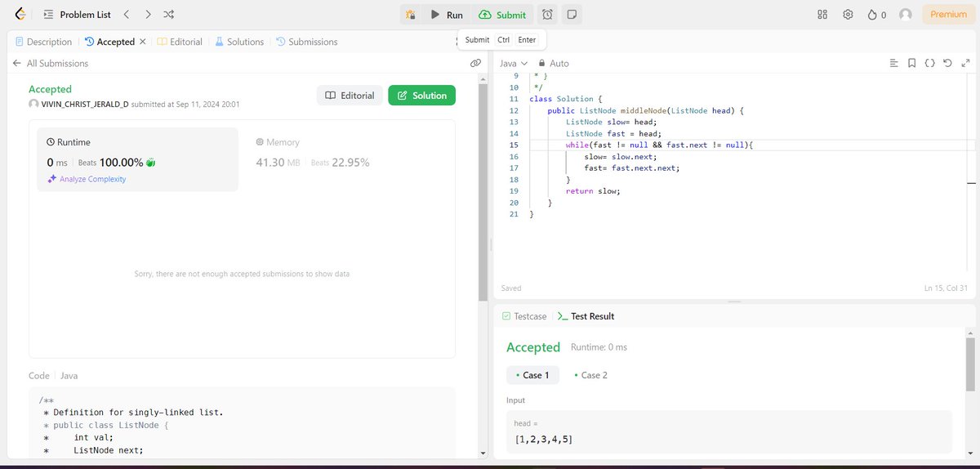Select Case 2 result
Viewport: 980px width, 469px height.
pyautogui.click(x=590, y=375)
